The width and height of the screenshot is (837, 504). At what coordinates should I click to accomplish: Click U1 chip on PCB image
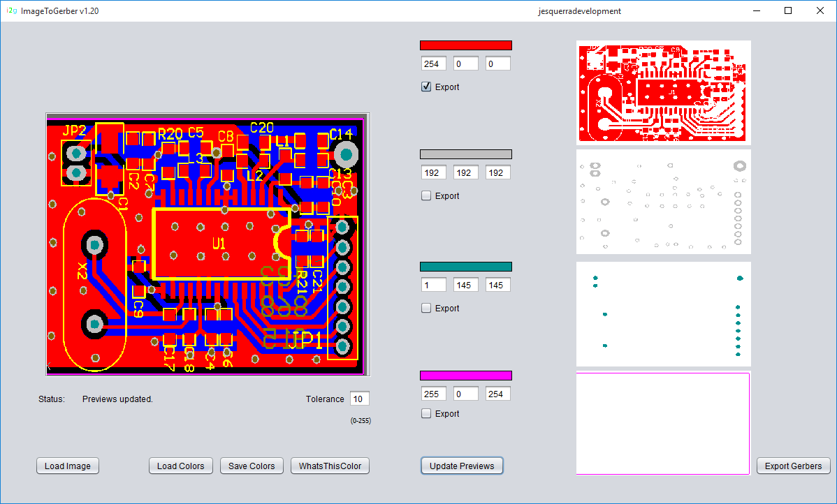[221, 244]
